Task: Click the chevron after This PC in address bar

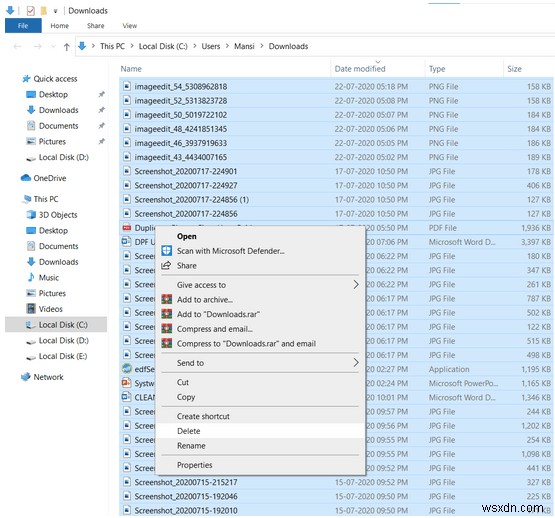Action: (132, 46)
